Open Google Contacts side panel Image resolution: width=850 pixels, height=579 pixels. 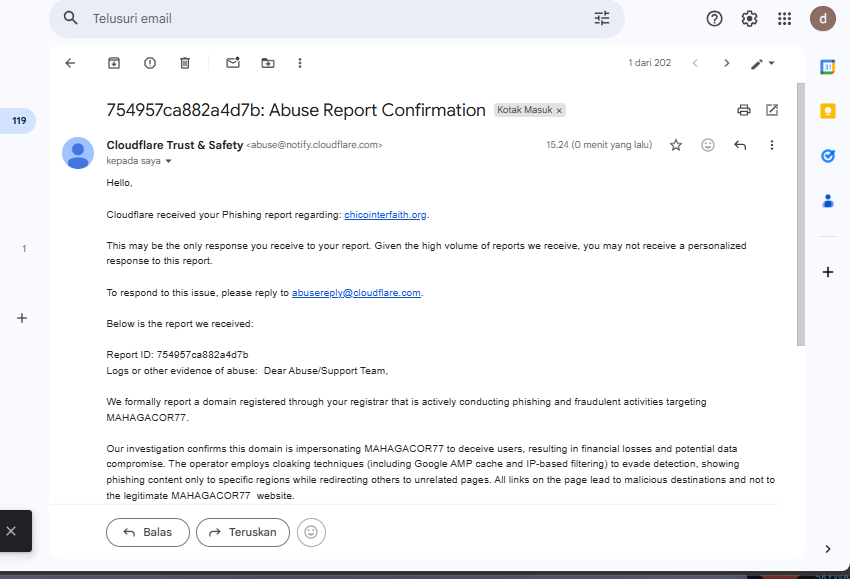(x=828, y=201)
